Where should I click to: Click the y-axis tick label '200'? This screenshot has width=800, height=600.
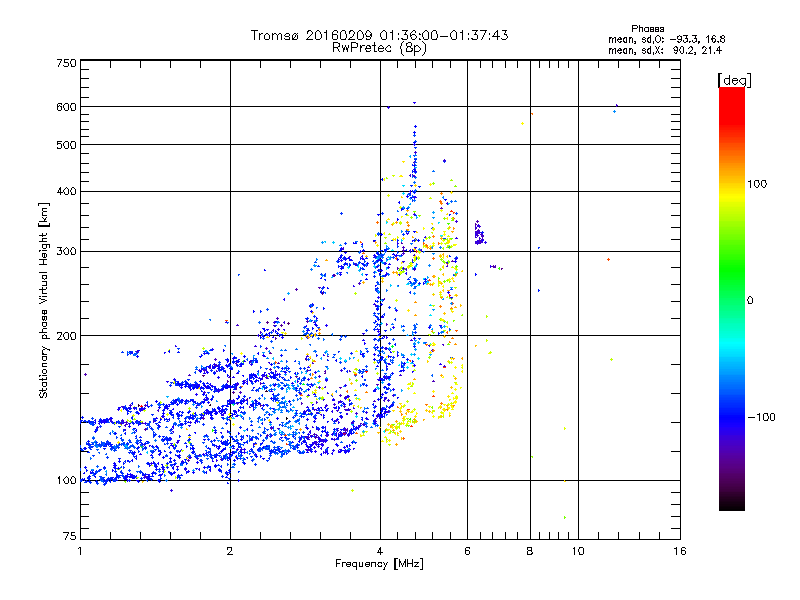pyautogui.click(x=66, y=336)
